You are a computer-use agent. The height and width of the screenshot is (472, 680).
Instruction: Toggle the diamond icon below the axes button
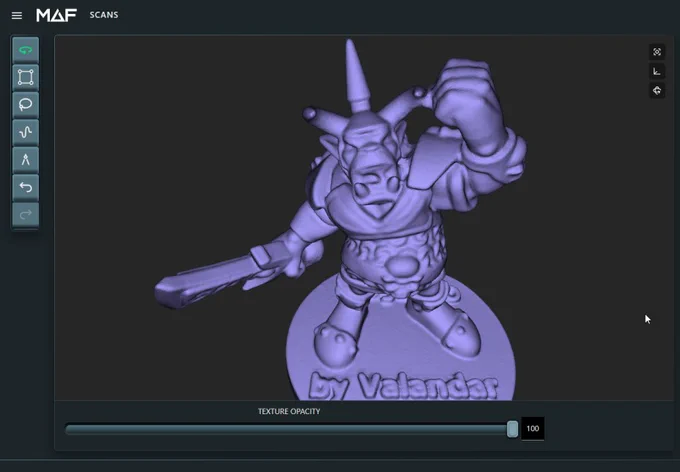[x=657, y=91]
